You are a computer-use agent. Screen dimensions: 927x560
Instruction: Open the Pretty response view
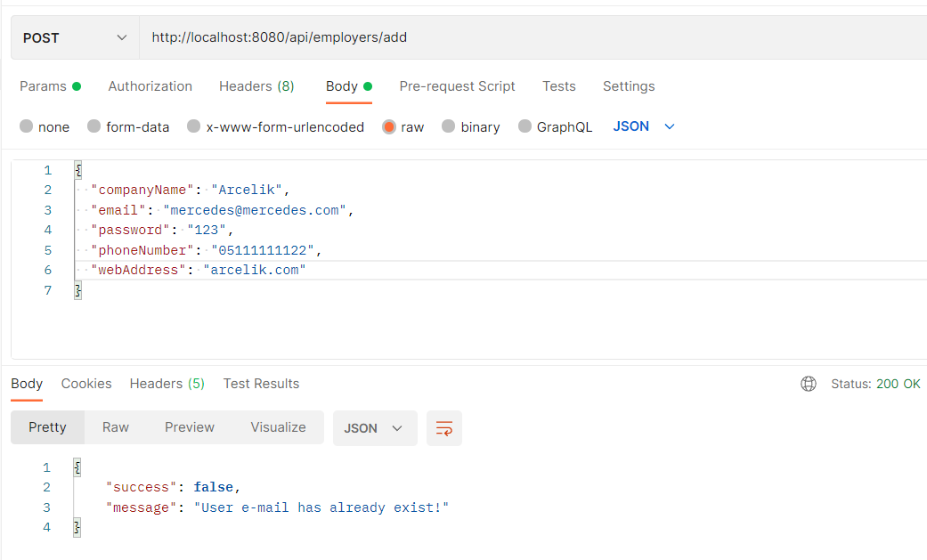click(47, 427)
